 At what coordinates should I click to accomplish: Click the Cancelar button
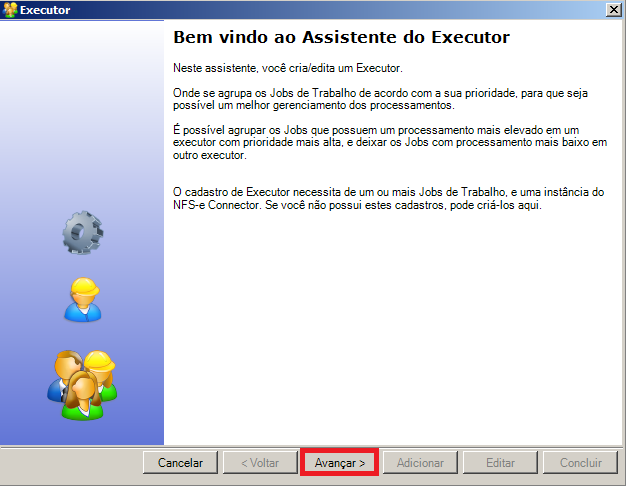180,462
